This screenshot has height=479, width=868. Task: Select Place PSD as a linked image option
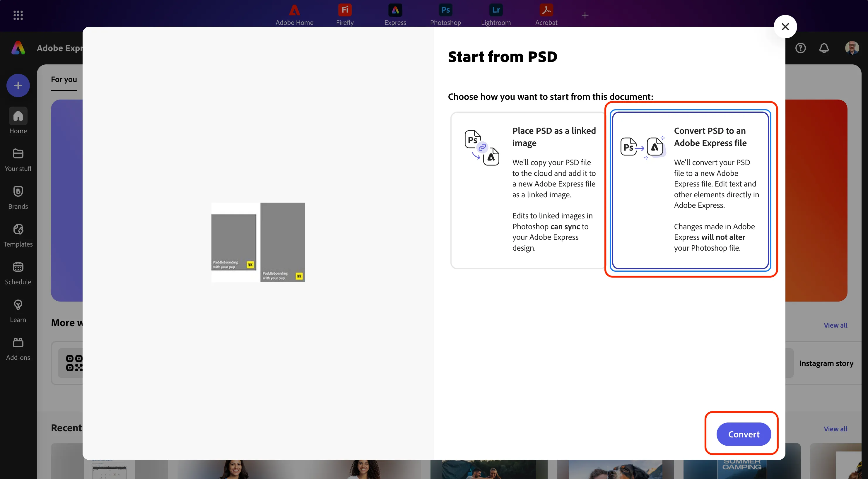(x=528, y=190)
